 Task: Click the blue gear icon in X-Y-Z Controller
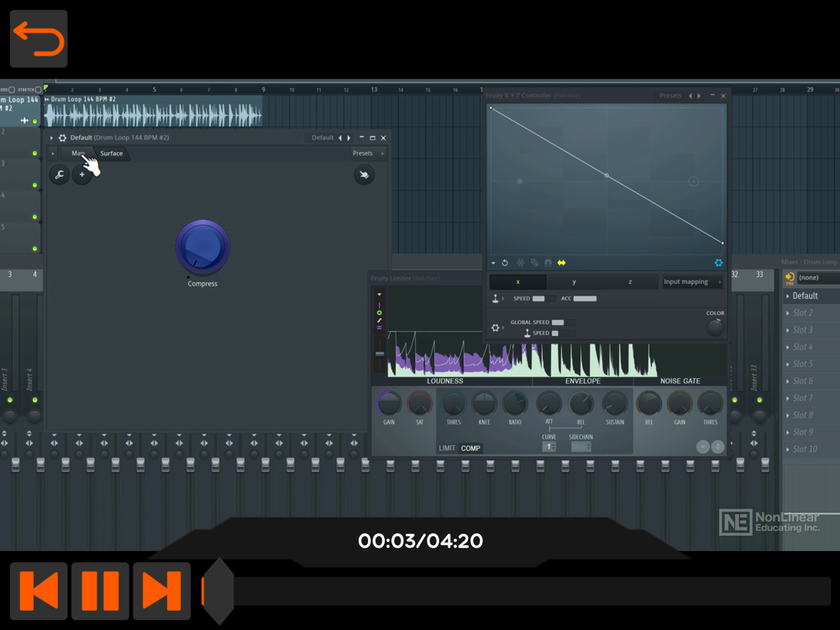tap(718, 263)
